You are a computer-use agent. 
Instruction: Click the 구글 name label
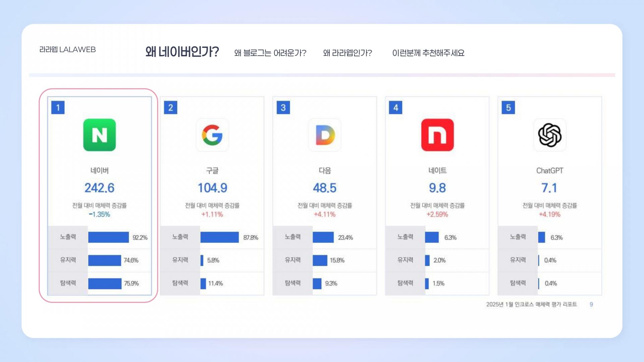tap(212, 171)
